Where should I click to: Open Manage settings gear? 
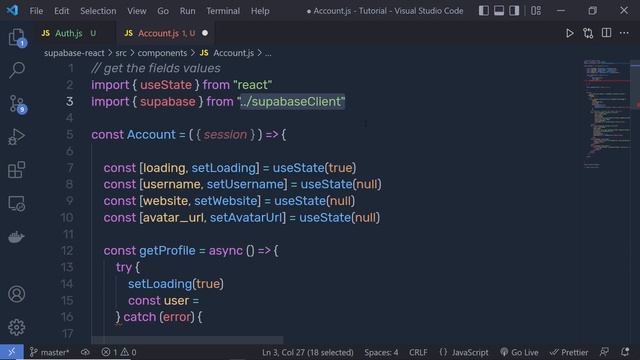pyautogui.click(x=16, y=327)
